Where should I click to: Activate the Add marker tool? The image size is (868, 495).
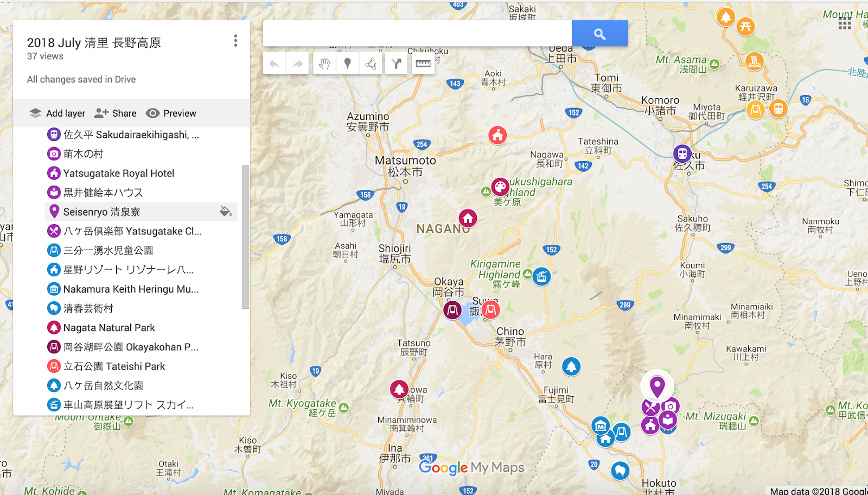348,64
